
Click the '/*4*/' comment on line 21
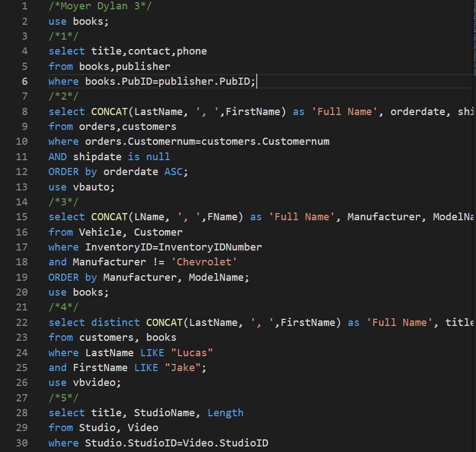click(x=63, y=307)
